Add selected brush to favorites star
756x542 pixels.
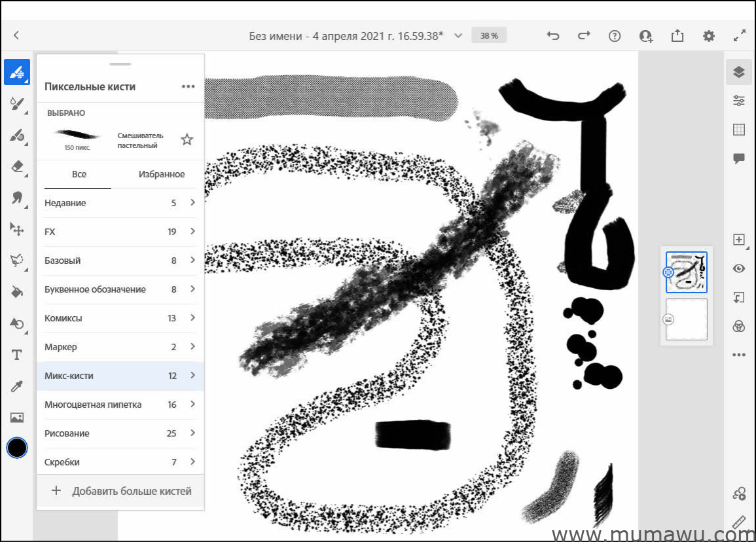click(187, 139)
